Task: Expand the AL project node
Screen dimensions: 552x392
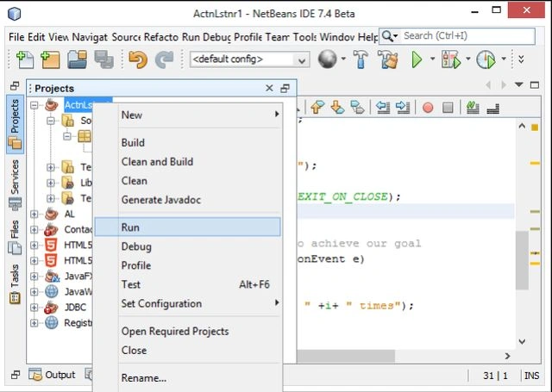Action: coord(34,214)
